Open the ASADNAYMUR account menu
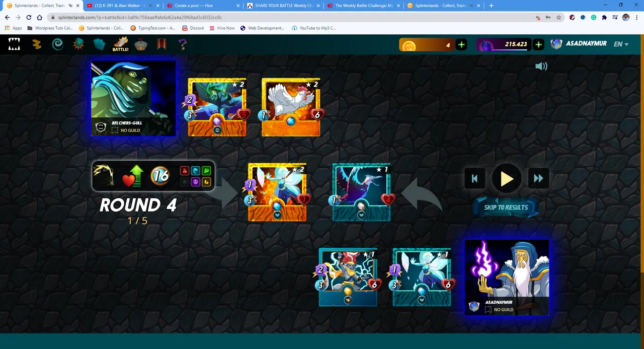The image size is (644, 349). [579, 44]
